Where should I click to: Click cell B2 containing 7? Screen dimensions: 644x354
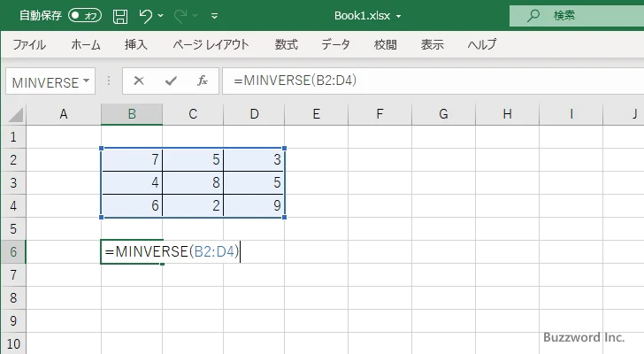point(132,160)
